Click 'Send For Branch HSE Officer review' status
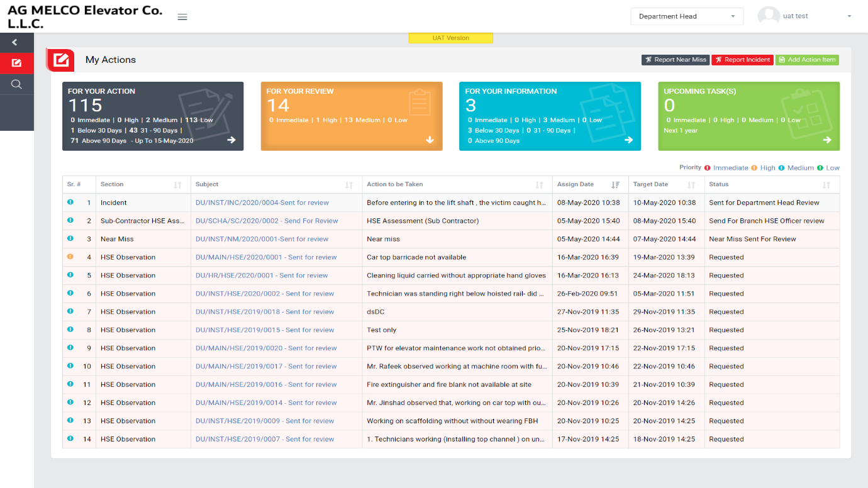The height and width of the screenshot is (488, 868). click(x=767, y=221)
